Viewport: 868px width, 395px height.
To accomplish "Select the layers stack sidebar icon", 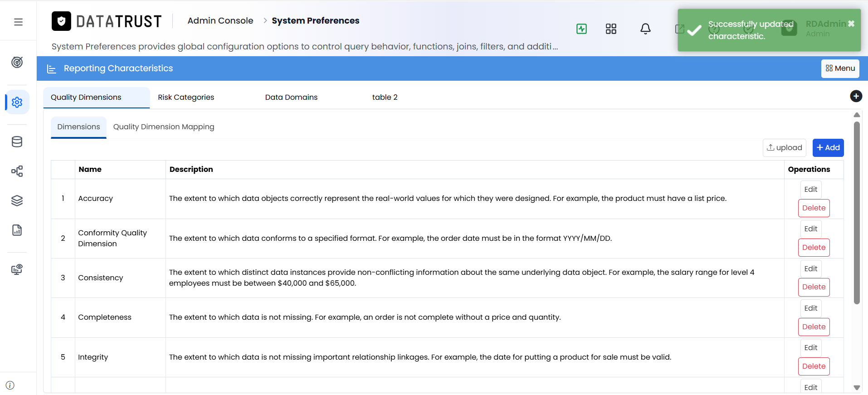I will 17,200.
